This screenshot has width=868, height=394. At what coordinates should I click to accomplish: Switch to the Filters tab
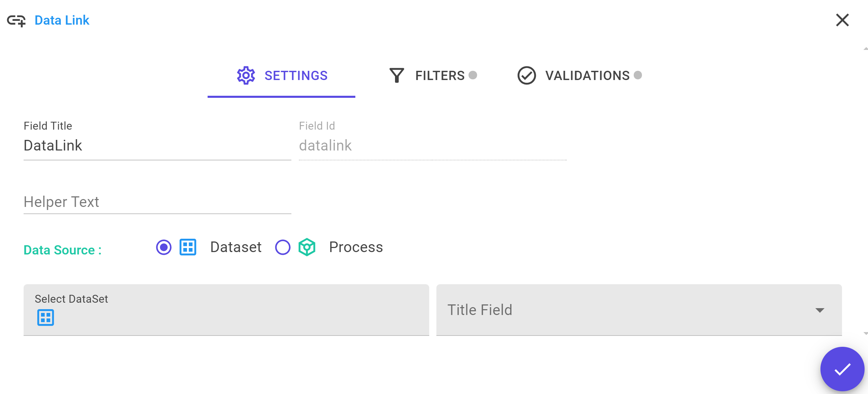click(433, 76)
